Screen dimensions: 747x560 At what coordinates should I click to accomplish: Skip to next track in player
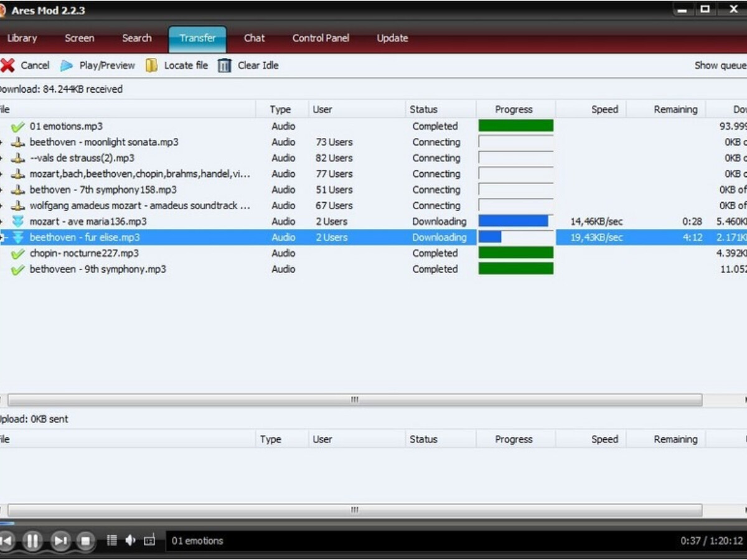[x=60, y=541]
